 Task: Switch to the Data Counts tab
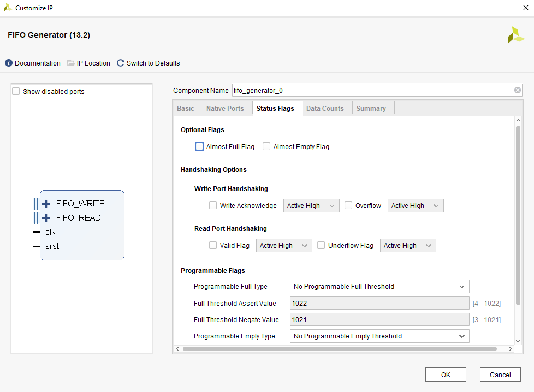tap(325, 109)
